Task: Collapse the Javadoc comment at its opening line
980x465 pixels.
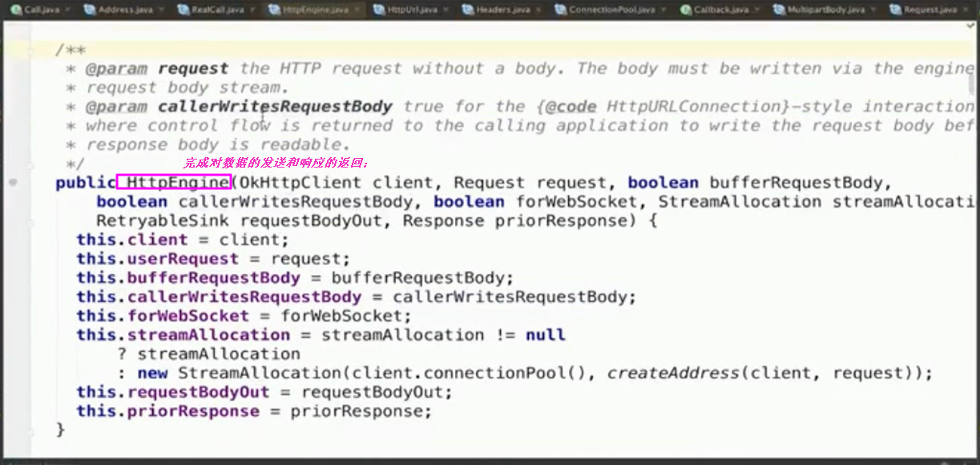Action: pos(30,50)
